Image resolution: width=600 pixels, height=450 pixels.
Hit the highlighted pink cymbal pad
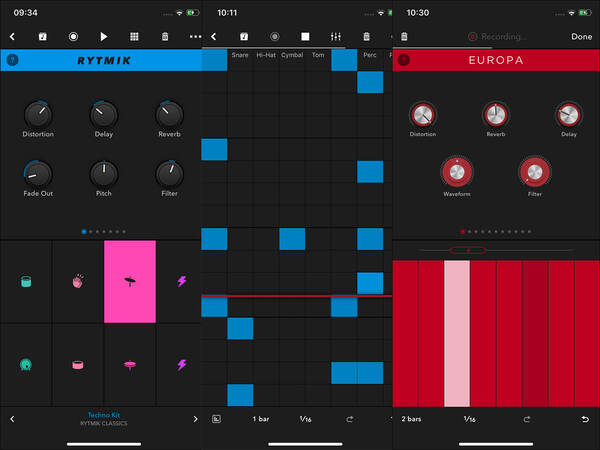(x=130, y=282)
